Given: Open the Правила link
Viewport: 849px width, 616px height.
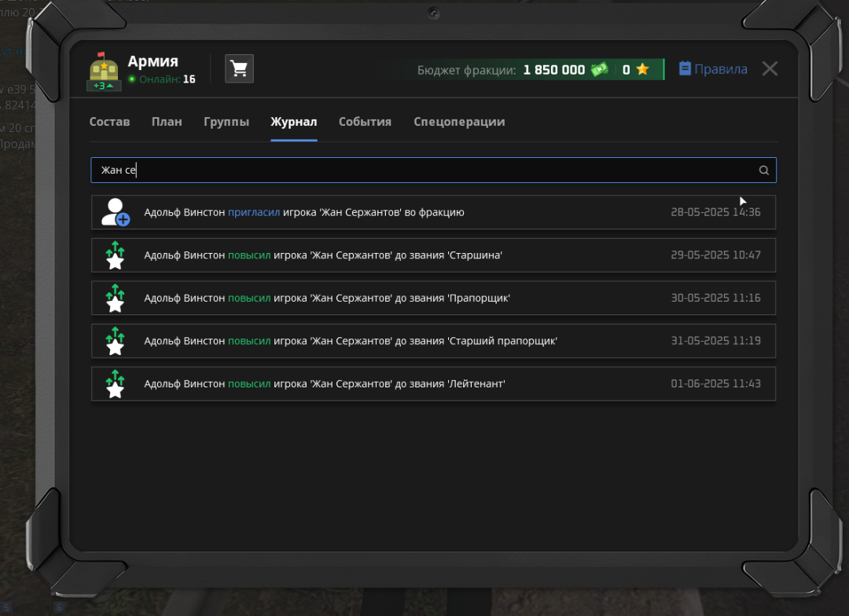Looking at the screenshot, I should tap(721, 69).
